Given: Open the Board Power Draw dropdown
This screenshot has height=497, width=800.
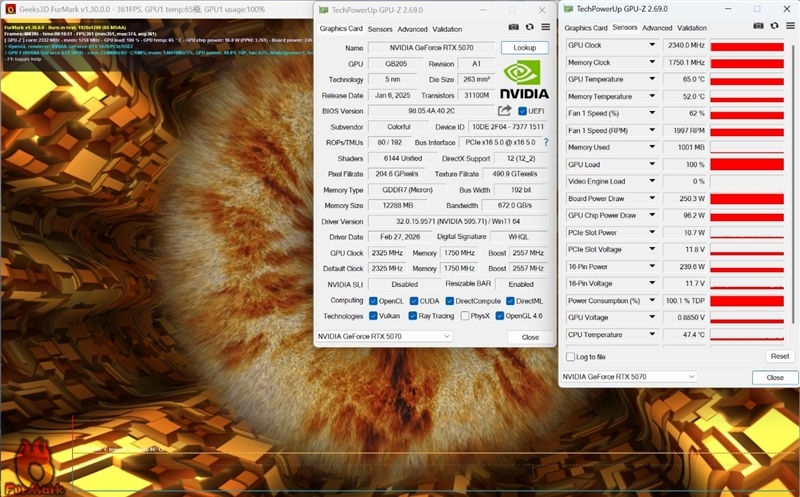Looking at the screenshot, I should [652, 198].
